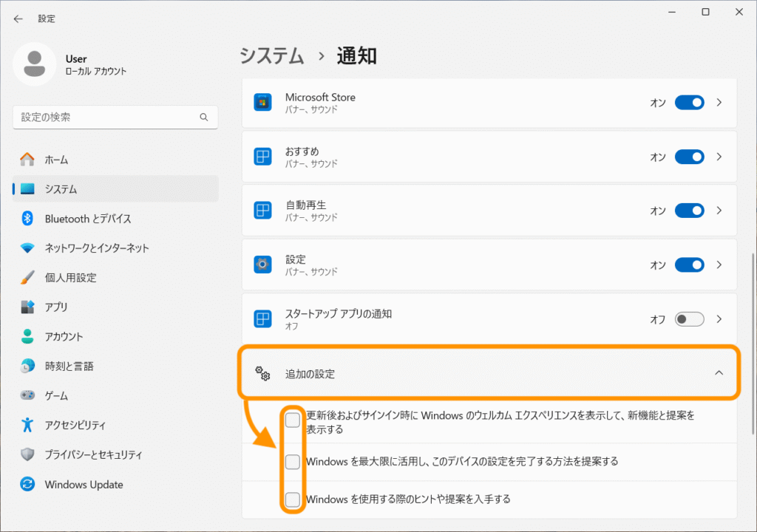This screenshot has height=532, width=757.
Task: Click the back arrow icon
Action: [18, 18]
